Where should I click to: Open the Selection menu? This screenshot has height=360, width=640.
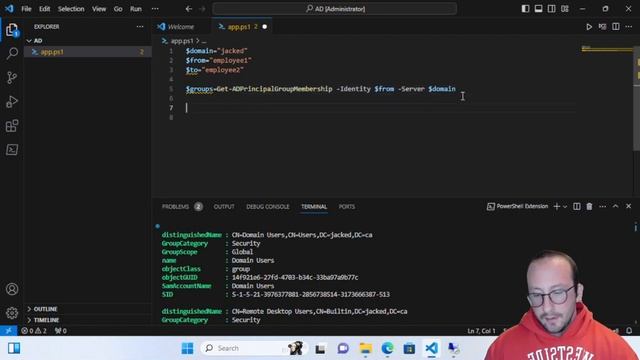click(x=71, y=9)
